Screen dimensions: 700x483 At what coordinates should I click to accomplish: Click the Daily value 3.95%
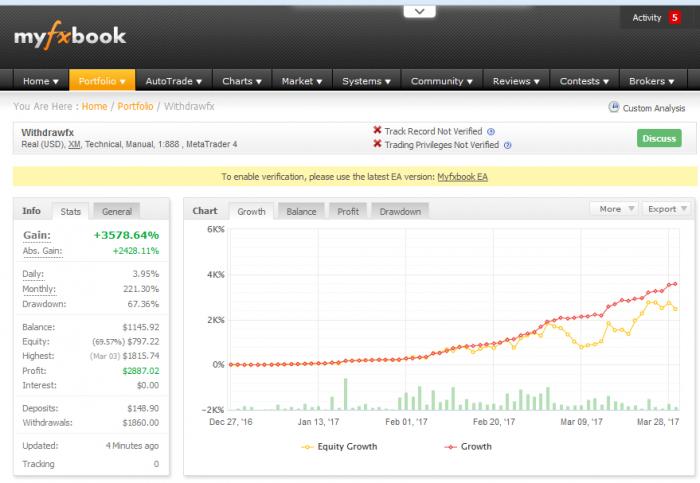point(146,274)
